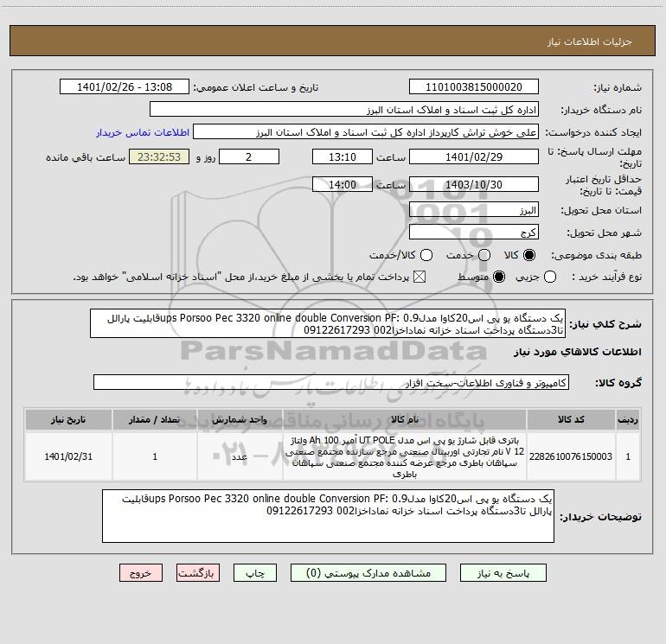Click the گروه کالا label
The image size is (666, 644).
pos(618,382)
